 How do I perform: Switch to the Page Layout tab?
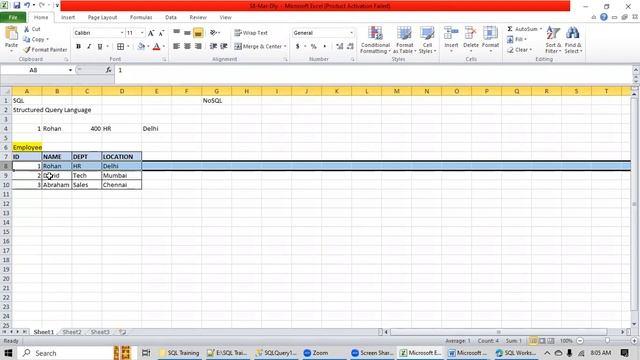pos(102,18)
